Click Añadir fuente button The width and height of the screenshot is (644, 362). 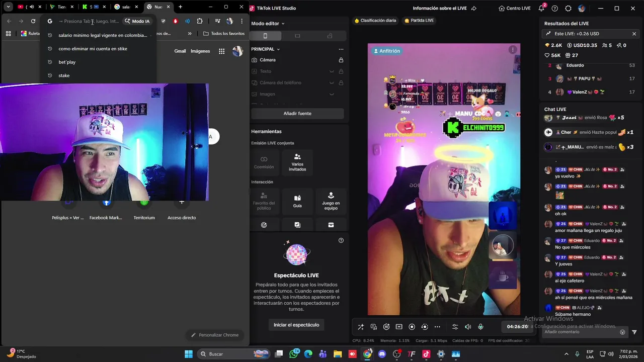(x=297, y=114)
